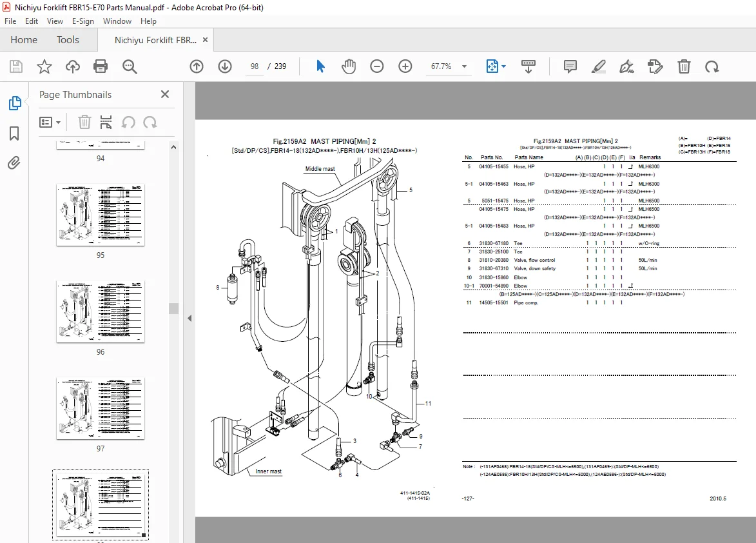Go to next page arrow
756x543 pixels.
point(225,66)
